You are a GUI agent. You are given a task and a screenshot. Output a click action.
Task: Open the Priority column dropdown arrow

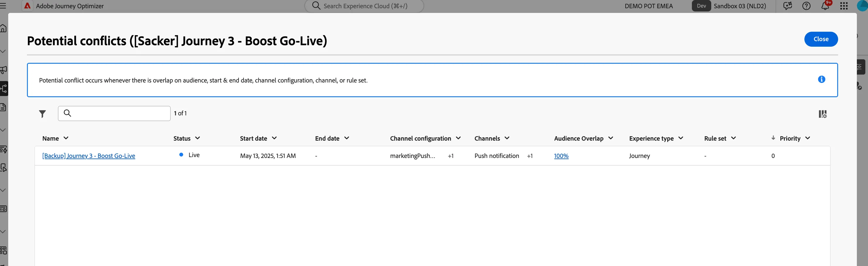(x=807, y=138)
